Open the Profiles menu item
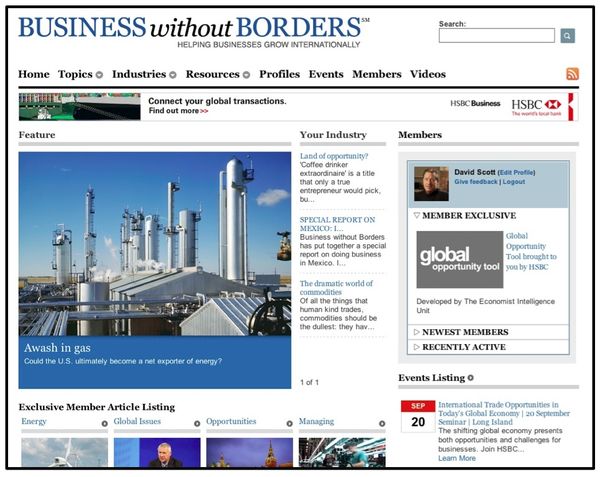 [x=280, y=74]
